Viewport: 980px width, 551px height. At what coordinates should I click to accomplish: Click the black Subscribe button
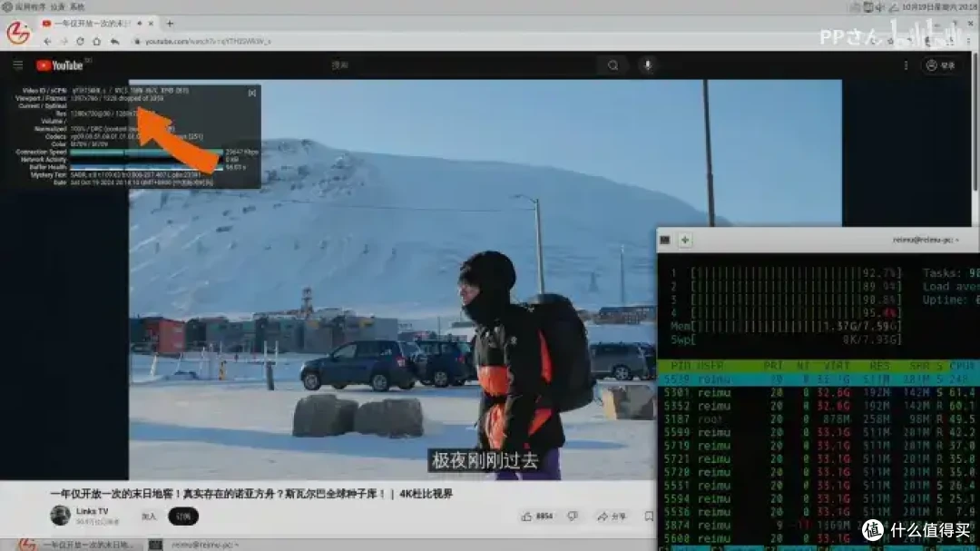(x=183, y=517)
